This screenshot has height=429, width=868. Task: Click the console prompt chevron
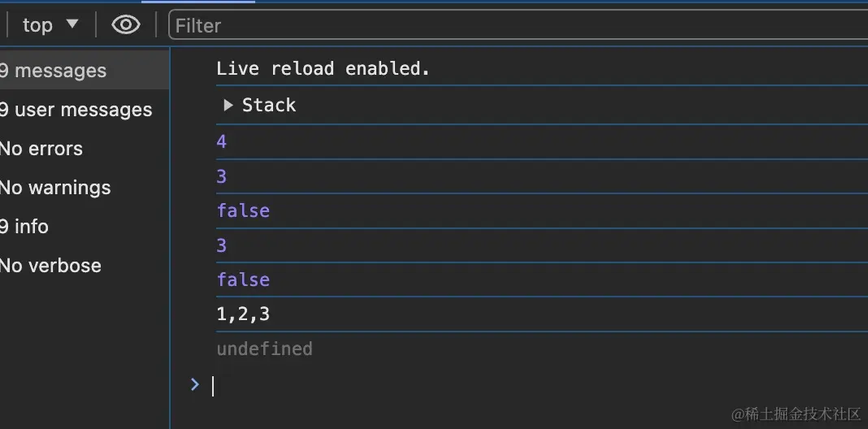coord(194,384)
